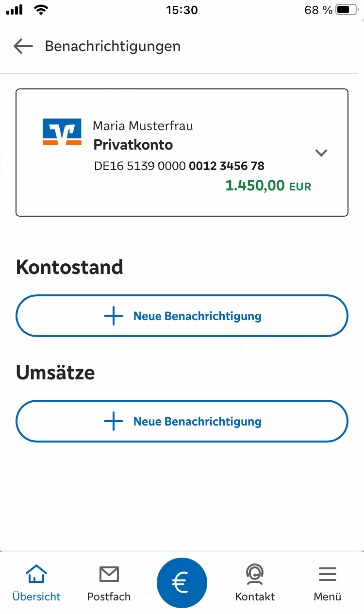
Task: Tap the Benachrichtigungen page title
Action: (x=113, y=46)
